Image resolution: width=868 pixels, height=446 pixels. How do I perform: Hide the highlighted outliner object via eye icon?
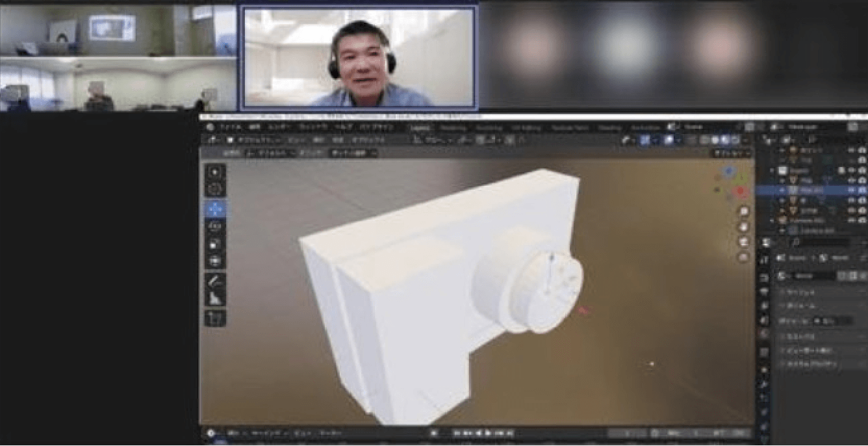pos(851,190)
